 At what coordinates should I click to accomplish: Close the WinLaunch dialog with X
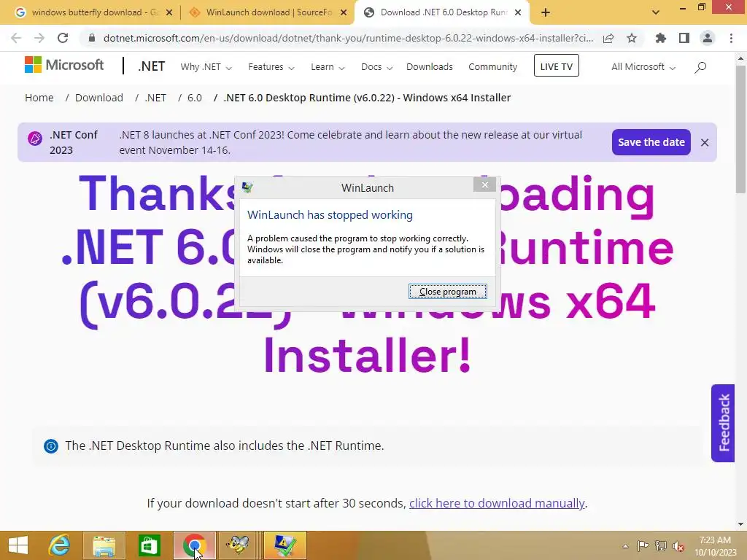484,184
